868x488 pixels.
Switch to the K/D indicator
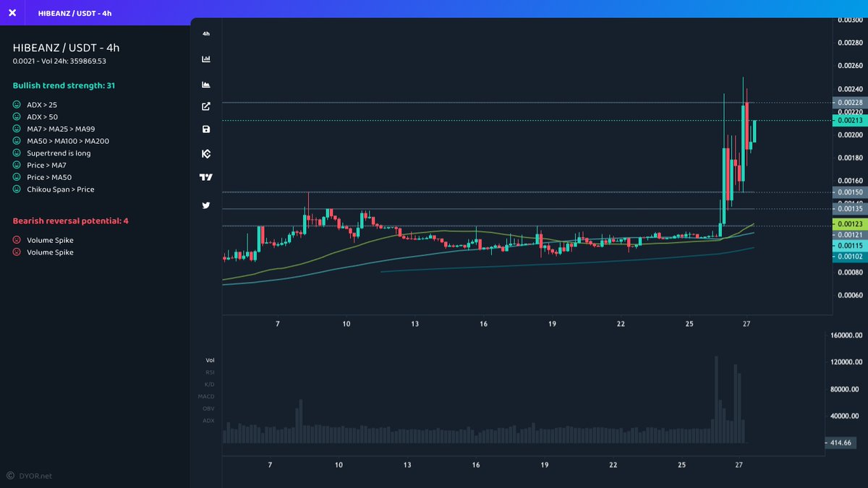pos(210,385)
